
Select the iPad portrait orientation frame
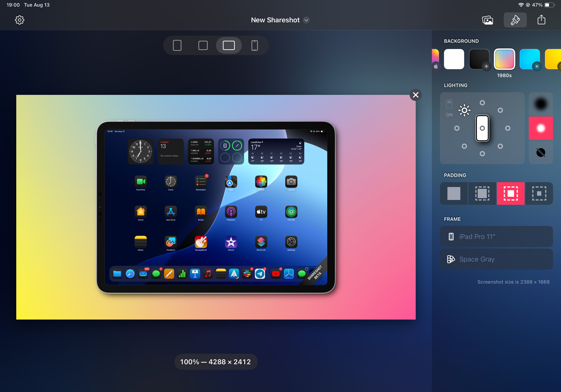pos(177,45)
